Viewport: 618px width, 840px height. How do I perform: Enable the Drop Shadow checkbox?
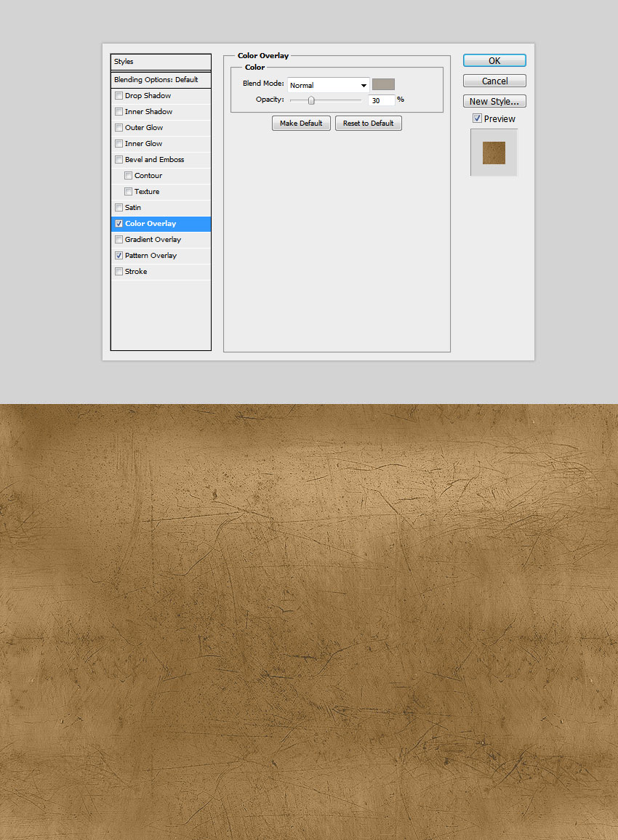click(119, 96)
